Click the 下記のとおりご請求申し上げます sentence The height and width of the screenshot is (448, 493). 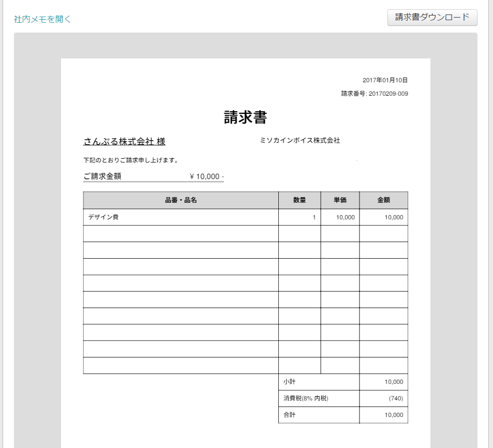tap(131, 160)
